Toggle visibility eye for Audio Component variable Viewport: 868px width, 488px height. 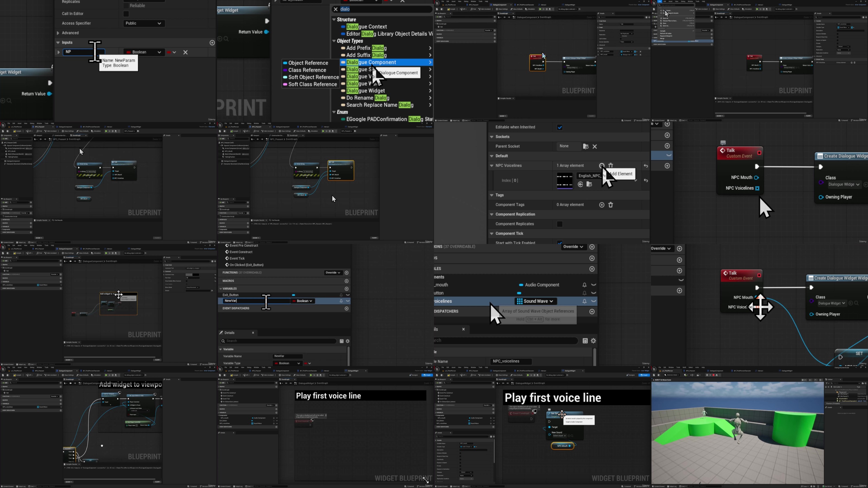594,285
